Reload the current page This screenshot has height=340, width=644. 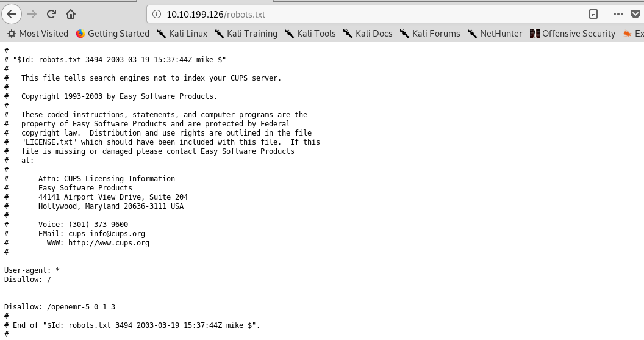click(x=51, y=13)
